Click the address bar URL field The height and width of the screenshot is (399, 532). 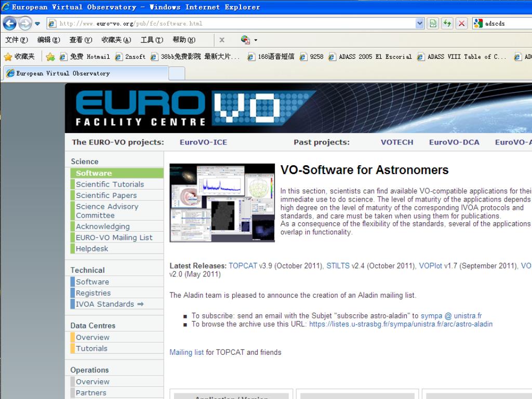[x=236, y=23]
